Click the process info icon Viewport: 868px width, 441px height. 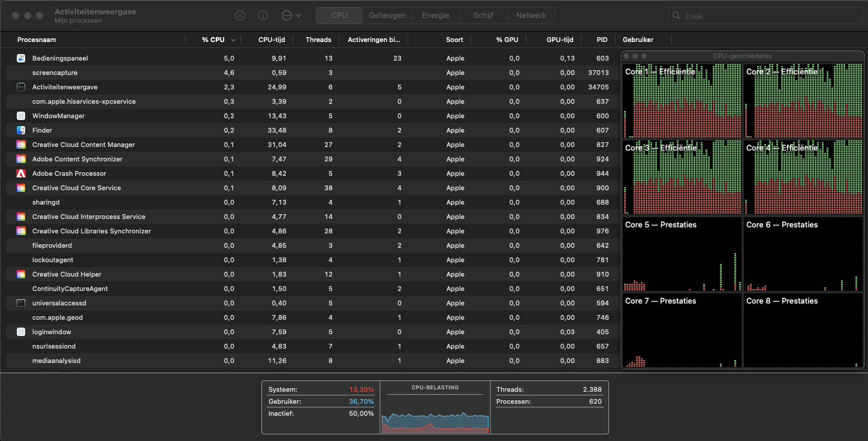point(263,16)
